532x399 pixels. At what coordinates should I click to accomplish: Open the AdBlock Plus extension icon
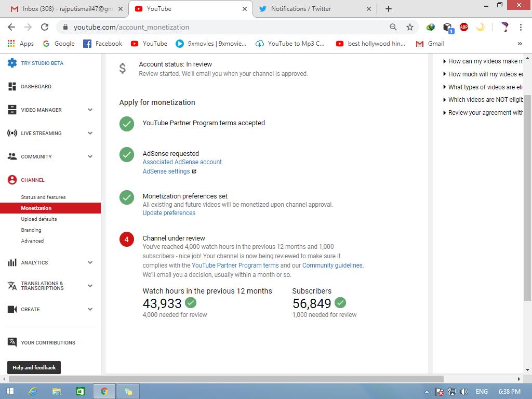464,27
